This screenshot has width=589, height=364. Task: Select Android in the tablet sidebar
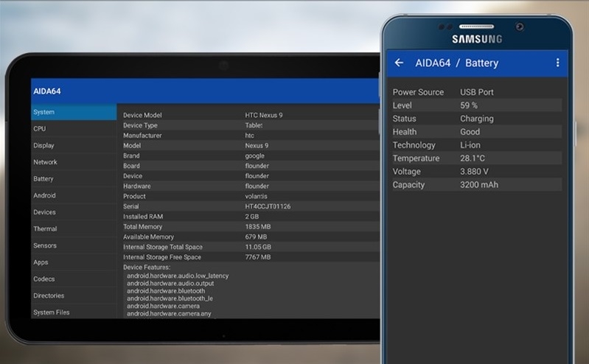tap(74, 195)
